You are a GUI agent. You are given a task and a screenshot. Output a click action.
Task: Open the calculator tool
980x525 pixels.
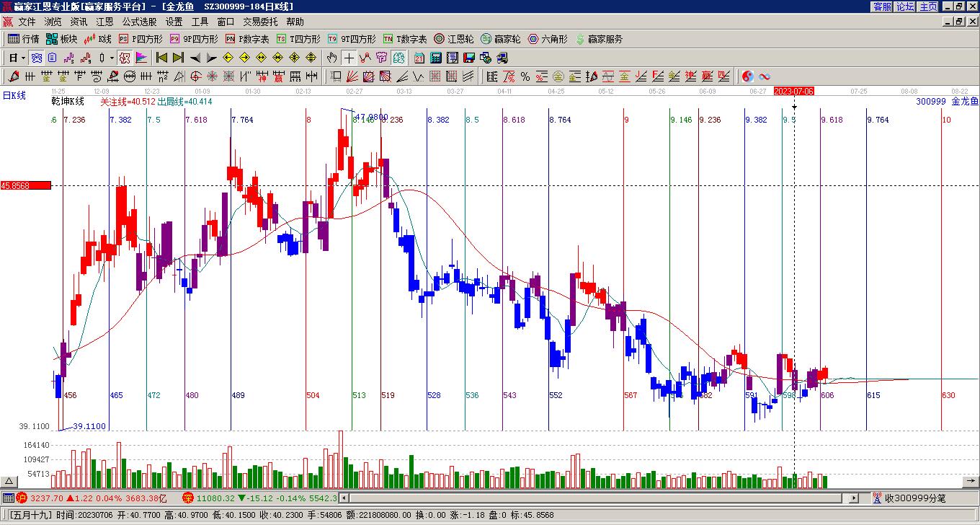[x=436, y=58]
